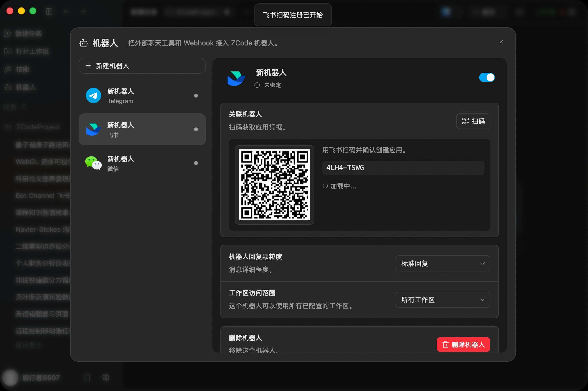588x391 pixels.
Task: Open the settings gear icon
Action: pyautogui.click(x=106, y=378)
